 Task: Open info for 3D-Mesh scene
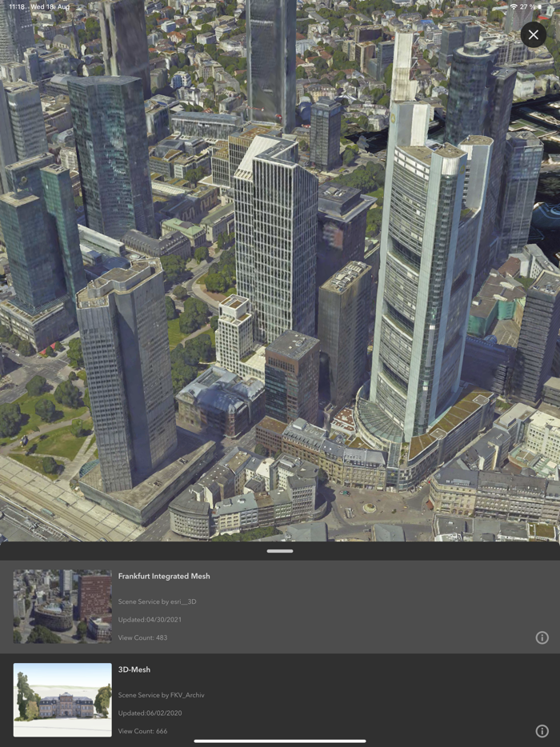pos(542,731)
